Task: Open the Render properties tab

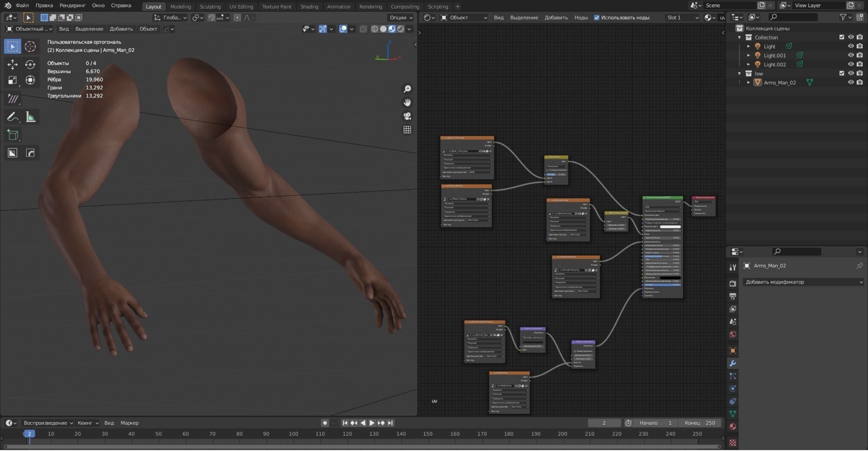Action: (x=733, y=283)
